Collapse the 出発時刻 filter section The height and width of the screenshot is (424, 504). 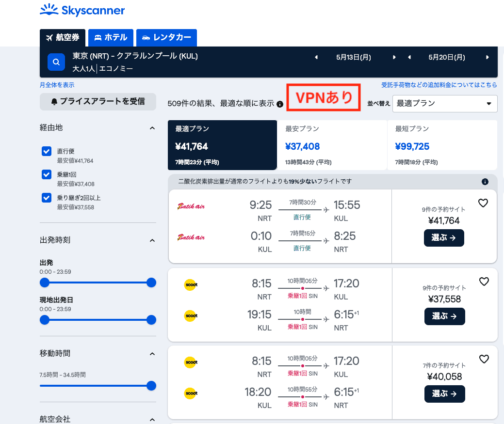tap(152, 240)
